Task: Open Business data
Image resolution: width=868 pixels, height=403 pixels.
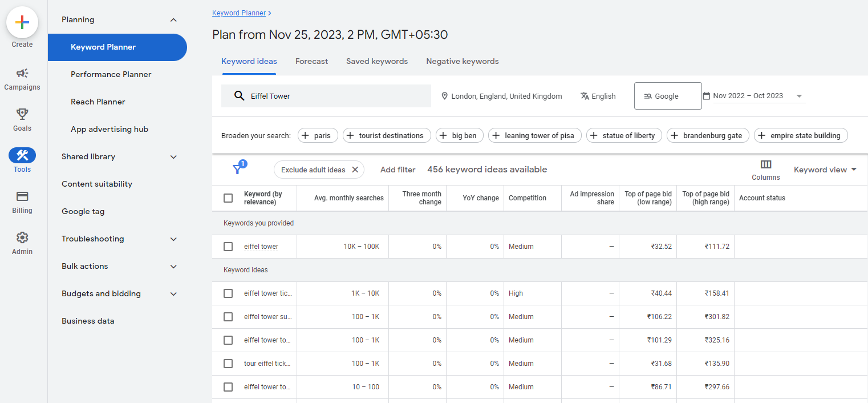Action: pos(88,321)
